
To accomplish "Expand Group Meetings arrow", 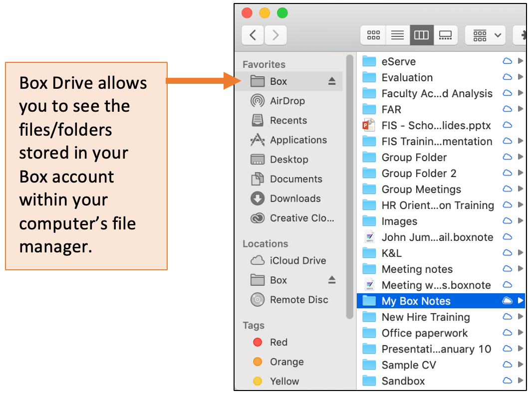I will 520,189.
